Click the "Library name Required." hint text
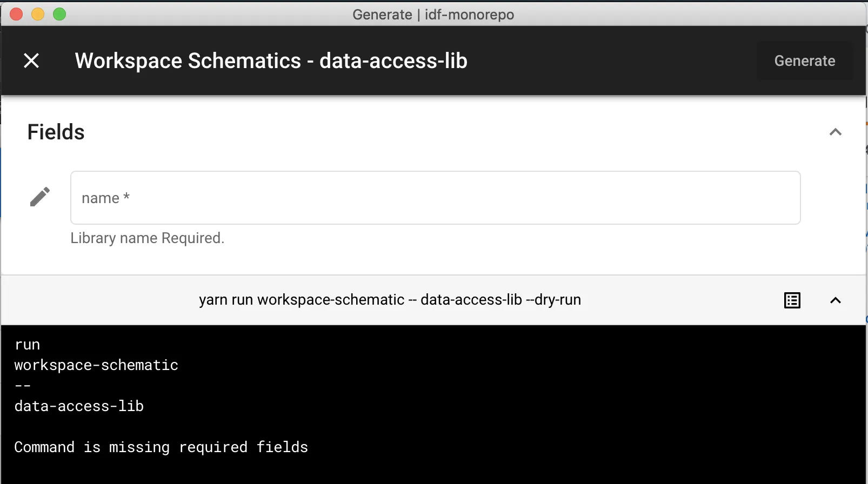Viewport: 868px width, 484px height. coord(147,238)
